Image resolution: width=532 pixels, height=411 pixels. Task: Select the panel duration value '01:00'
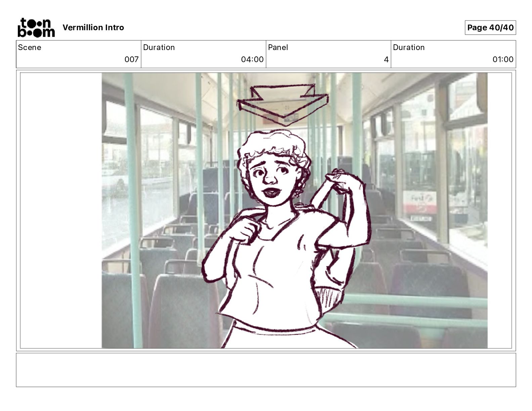(503, 59)
